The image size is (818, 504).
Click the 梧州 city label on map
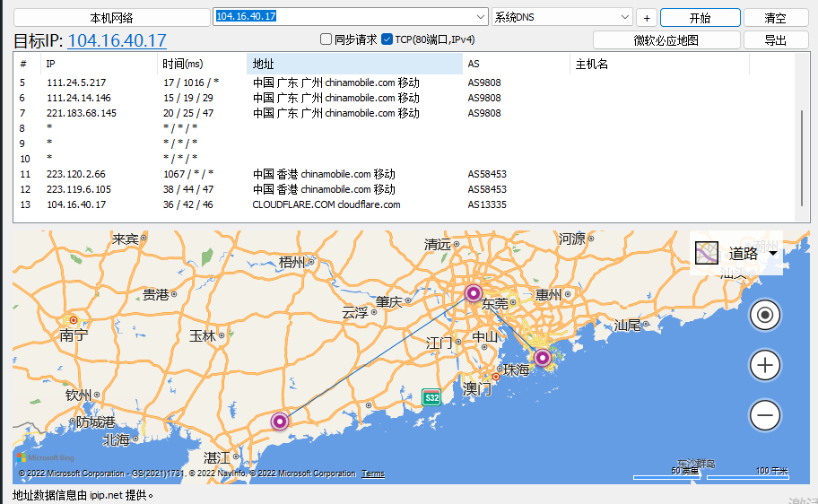pos(292,263)
